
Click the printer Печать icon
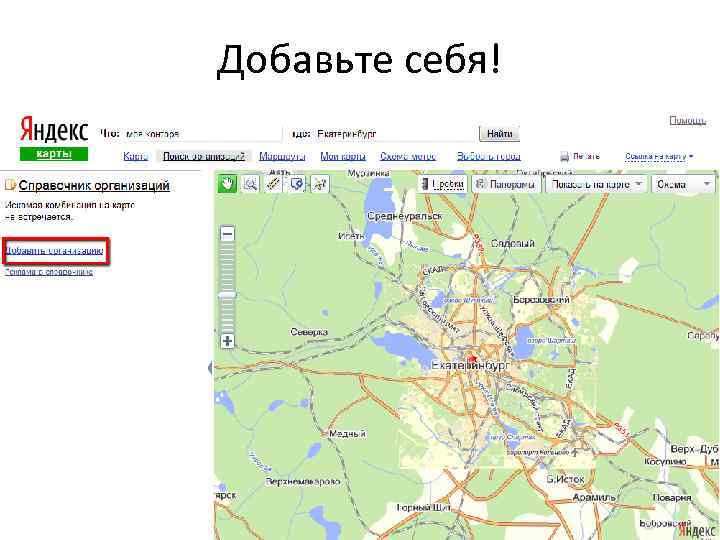564,157
